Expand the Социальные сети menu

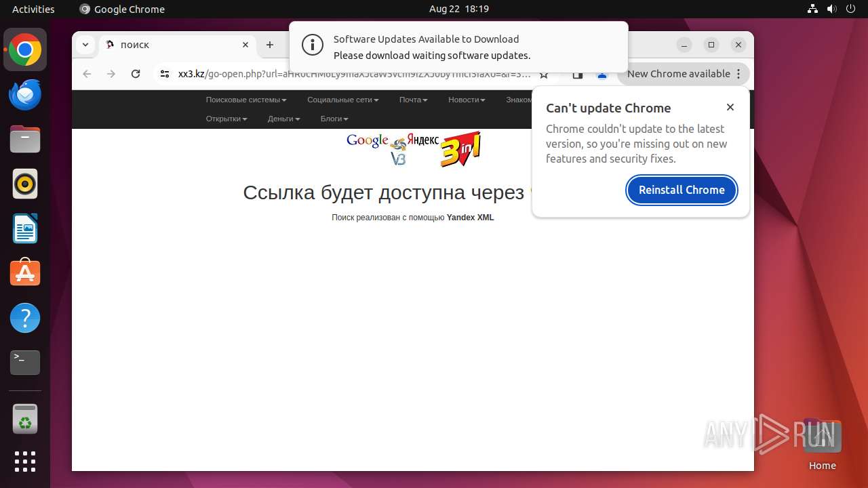point(343,100)
